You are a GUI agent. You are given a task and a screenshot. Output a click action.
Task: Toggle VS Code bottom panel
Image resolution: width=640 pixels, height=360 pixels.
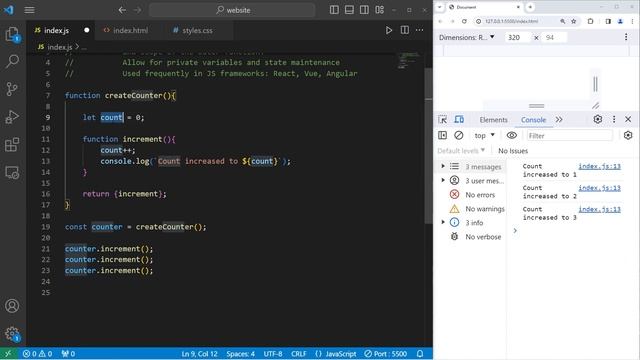[349, 10]
